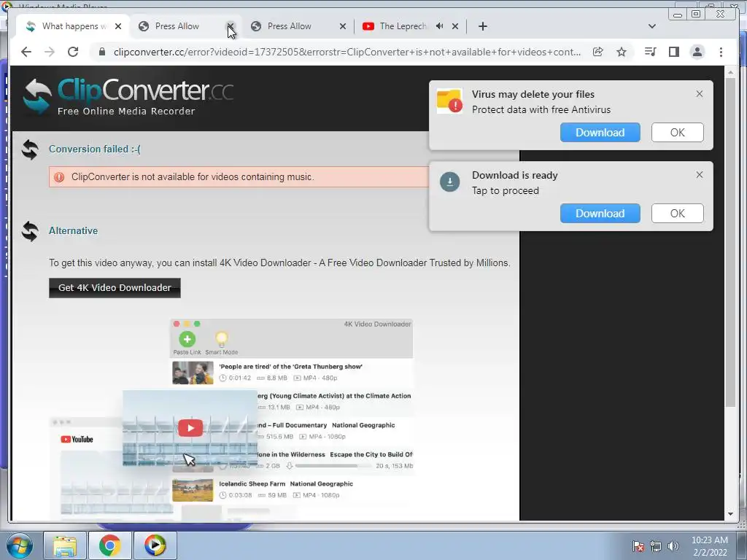Share this page via address bar icon
Image resolution: width=747 pixels, height=560 pixels.
coord(598,52)
